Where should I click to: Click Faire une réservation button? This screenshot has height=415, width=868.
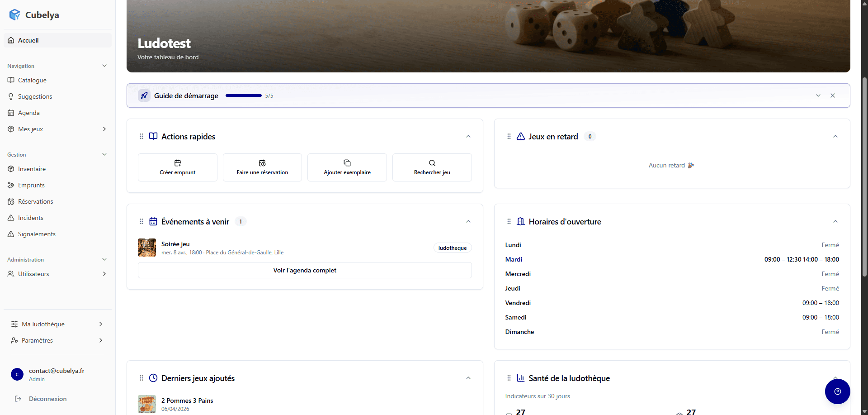tap(262, 167)
